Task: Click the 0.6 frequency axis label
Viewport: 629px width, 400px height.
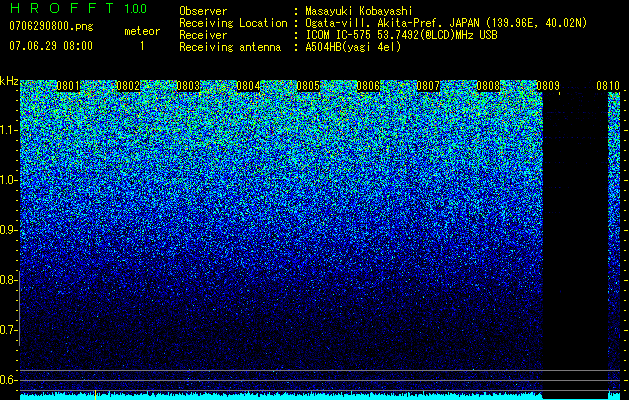Action: pos(8,380)
